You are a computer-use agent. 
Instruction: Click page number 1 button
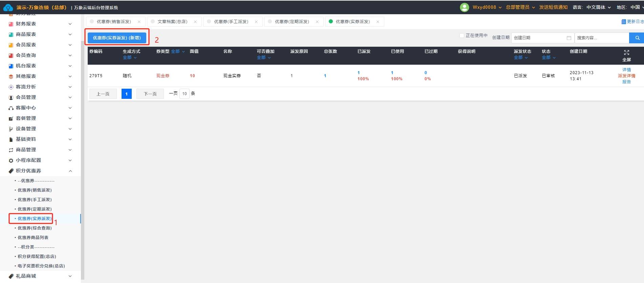coord(126,94)
